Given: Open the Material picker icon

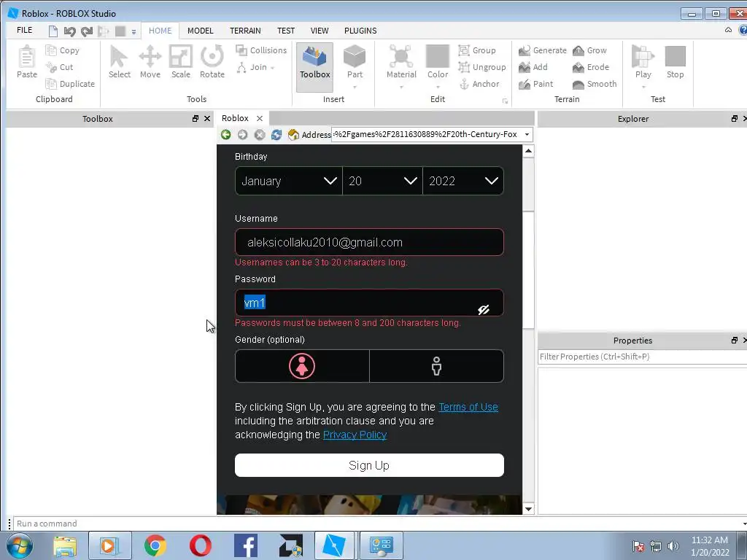Looking at the screenshot, I should point(401,56).
